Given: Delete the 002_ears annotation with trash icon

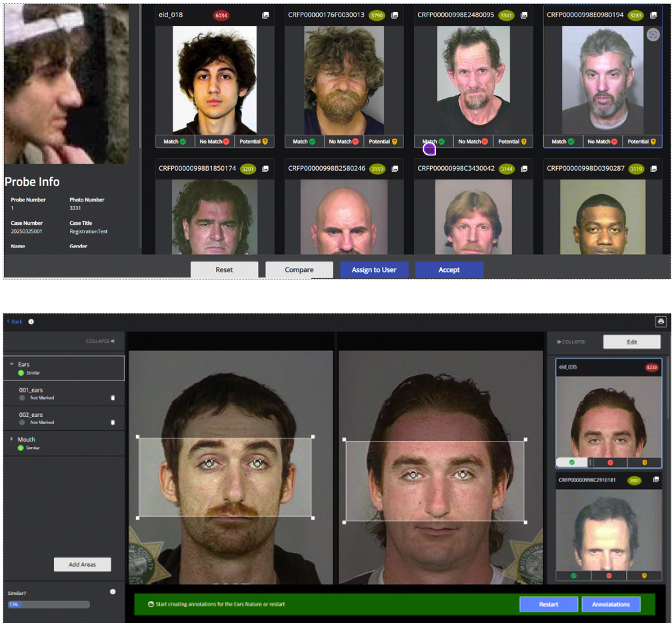Looking at the screenshot, I should 113,422.
